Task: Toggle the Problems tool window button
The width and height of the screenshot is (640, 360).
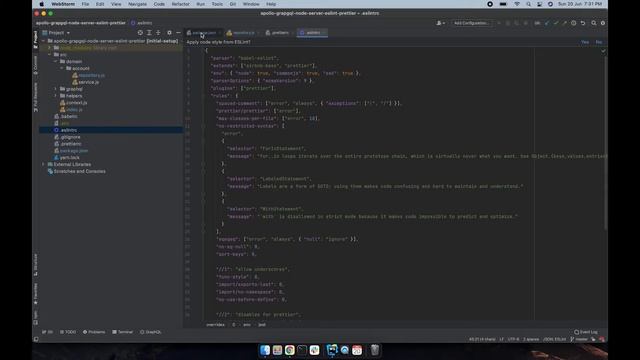Action: coord(94,332)
